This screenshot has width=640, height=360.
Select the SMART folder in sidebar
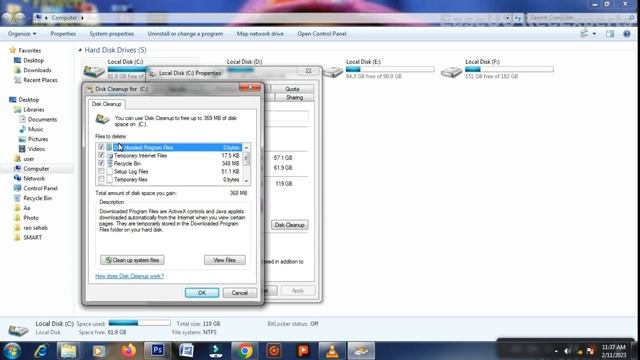click(33, 238)
